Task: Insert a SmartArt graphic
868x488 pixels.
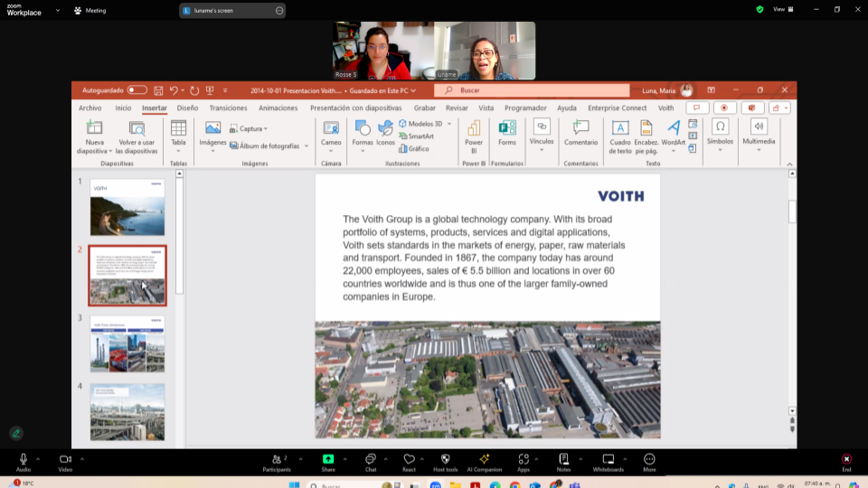Action: 416,136
